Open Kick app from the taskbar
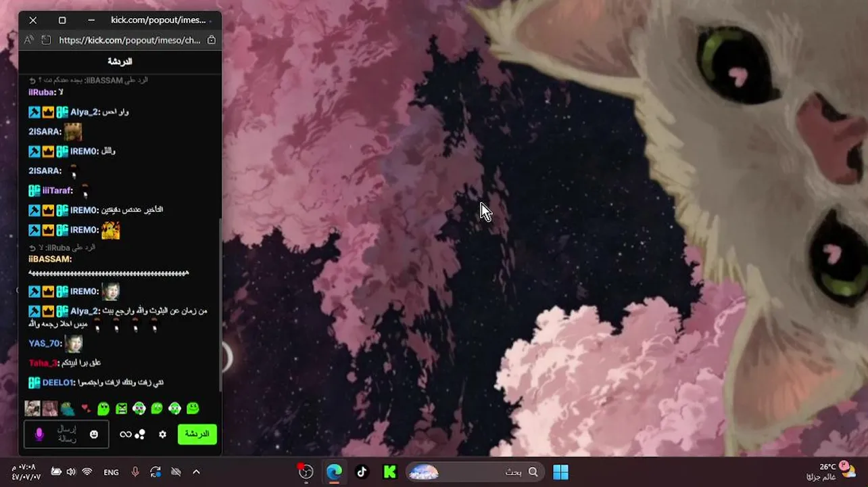This screenshot has height=487, width=868. 389,472
